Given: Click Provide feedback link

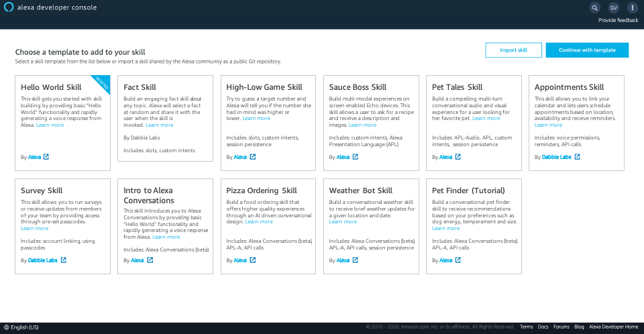Looking at the screenshot, I should coord(618,20).
